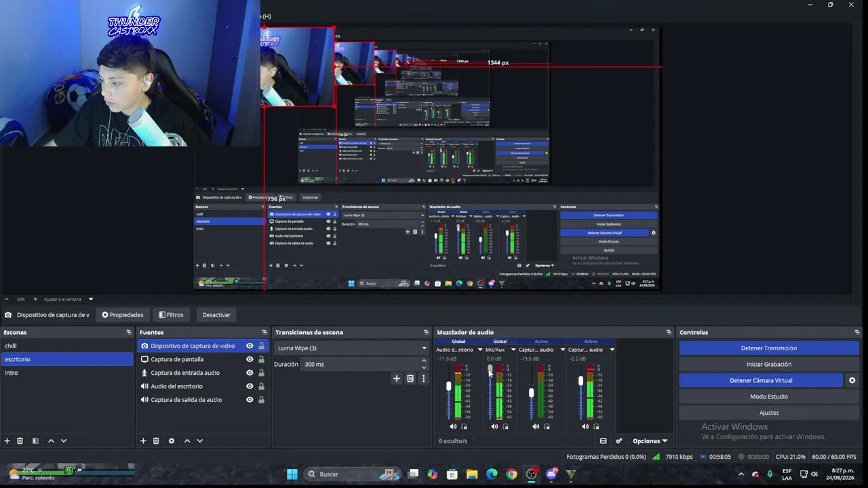The width and height of the screenshot is (868, 488).
Task: Select Captura de salida de audio source
Action: click(203, 400)
